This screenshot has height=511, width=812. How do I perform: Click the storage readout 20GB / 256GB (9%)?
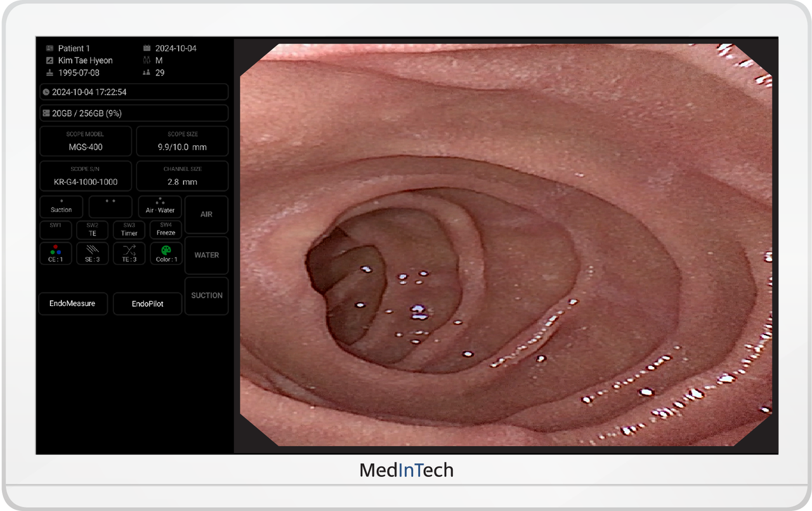coord(87,113)
